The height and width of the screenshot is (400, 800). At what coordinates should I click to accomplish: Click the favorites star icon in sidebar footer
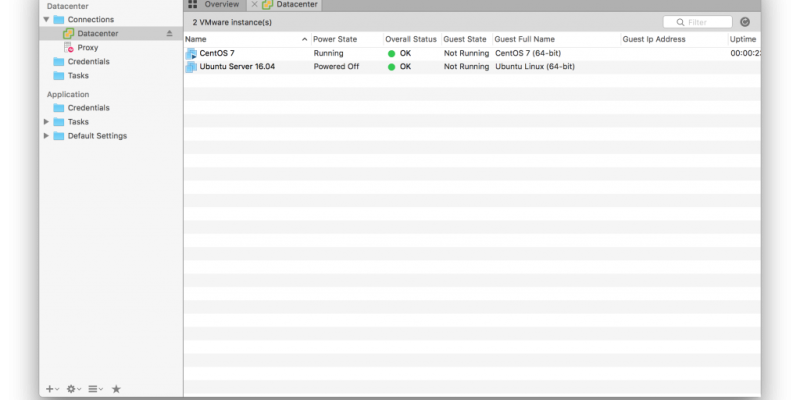[116, 388]
